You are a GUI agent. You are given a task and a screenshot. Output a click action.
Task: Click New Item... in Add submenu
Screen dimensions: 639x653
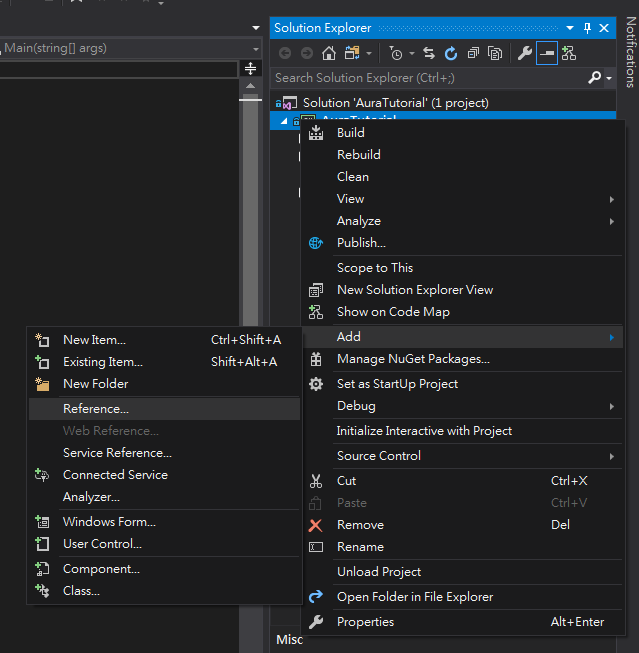[x=94, y=340]
